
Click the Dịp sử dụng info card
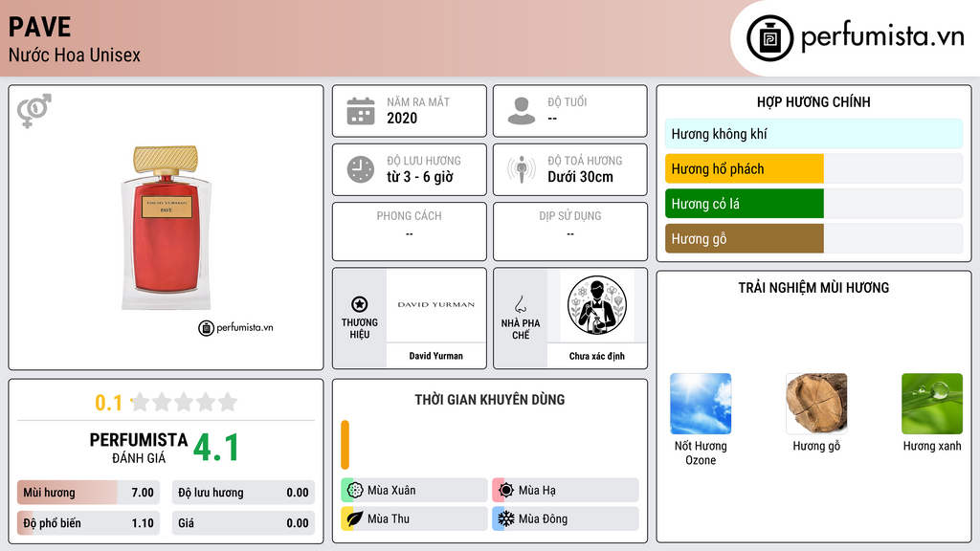[570, 231]
